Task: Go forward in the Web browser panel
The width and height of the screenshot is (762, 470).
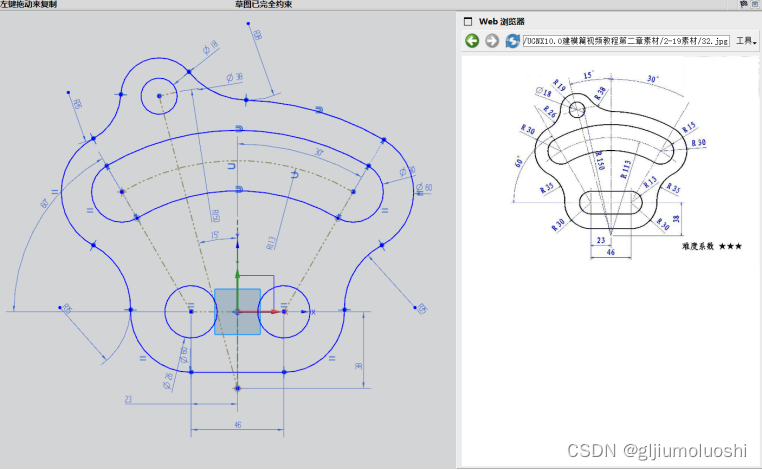Action: click(492, 41)
